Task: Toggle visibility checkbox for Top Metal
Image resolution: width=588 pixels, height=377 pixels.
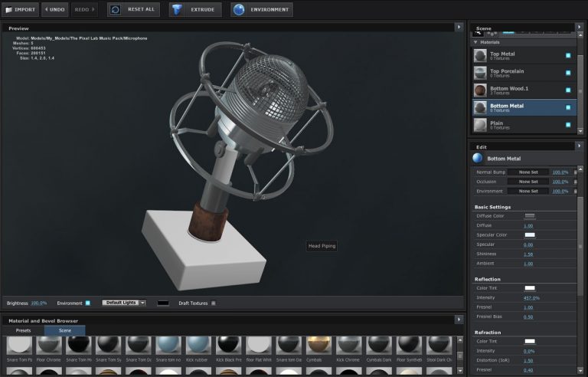Action: (x=568, y=55)
